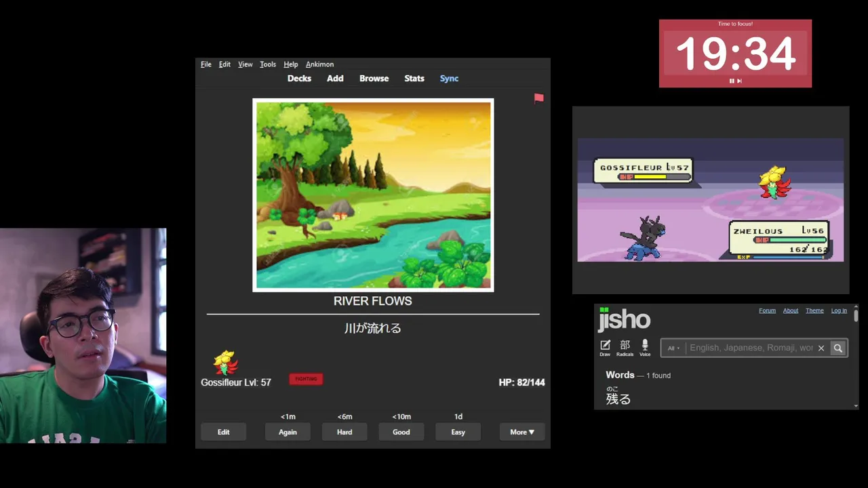Open the View menu
This screenshot has width=868, height=488.
coord(245,64)
